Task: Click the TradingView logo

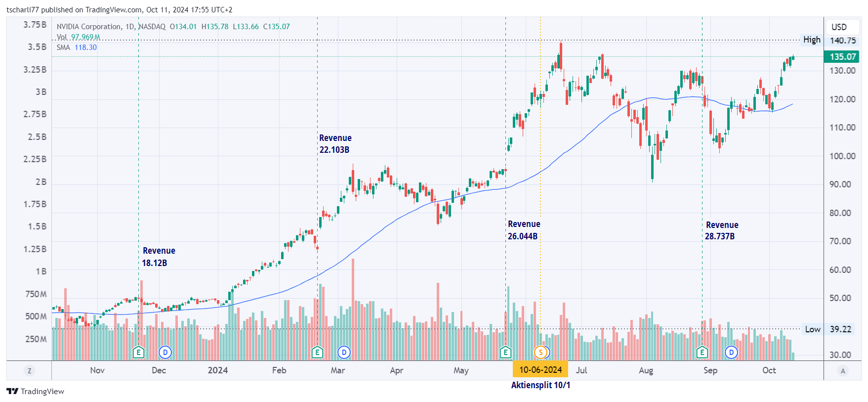Action: 36,391
